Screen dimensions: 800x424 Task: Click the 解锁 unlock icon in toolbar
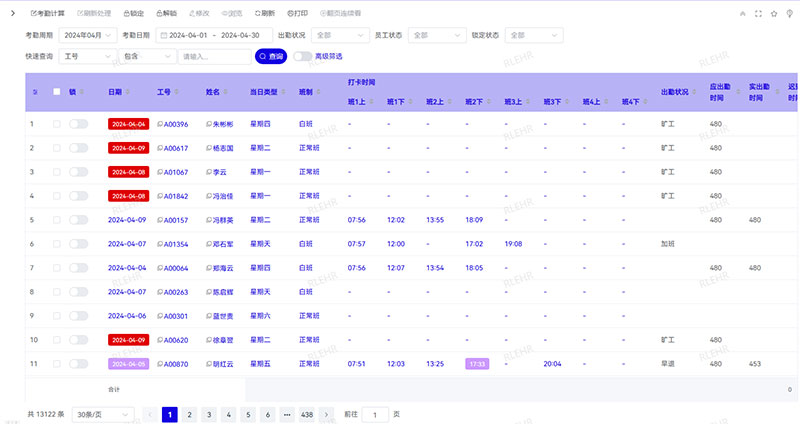[x=159, y=13]
